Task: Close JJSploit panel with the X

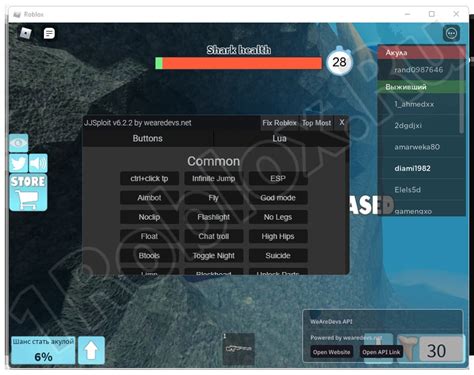Action: click(x=342, y=123)
